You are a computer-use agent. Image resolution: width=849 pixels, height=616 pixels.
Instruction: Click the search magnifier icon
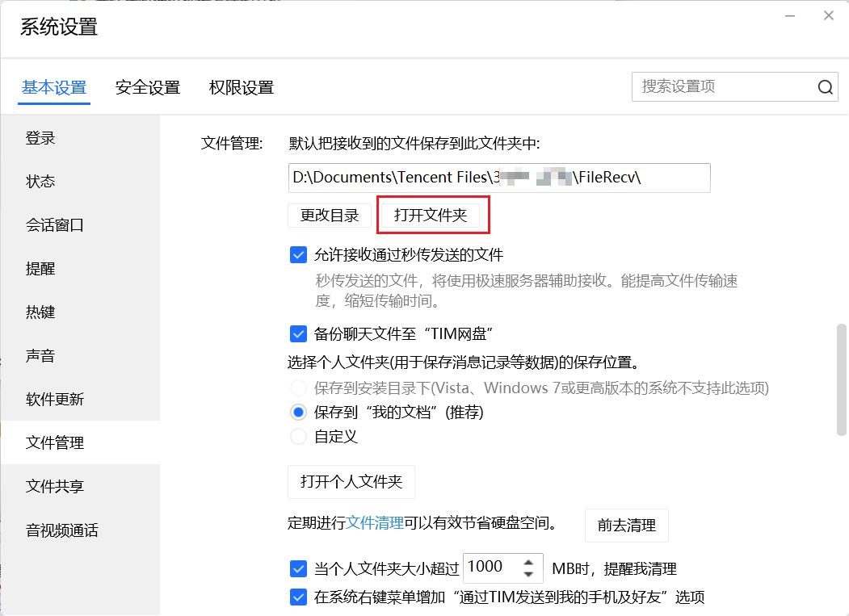(x=824, y=86)
